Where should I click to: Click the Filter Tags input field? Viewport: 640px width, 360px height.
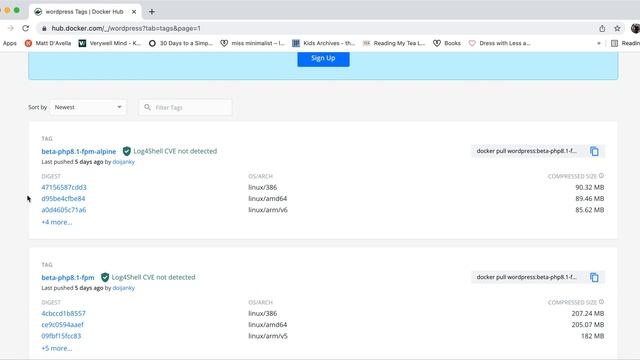point(185,107)
